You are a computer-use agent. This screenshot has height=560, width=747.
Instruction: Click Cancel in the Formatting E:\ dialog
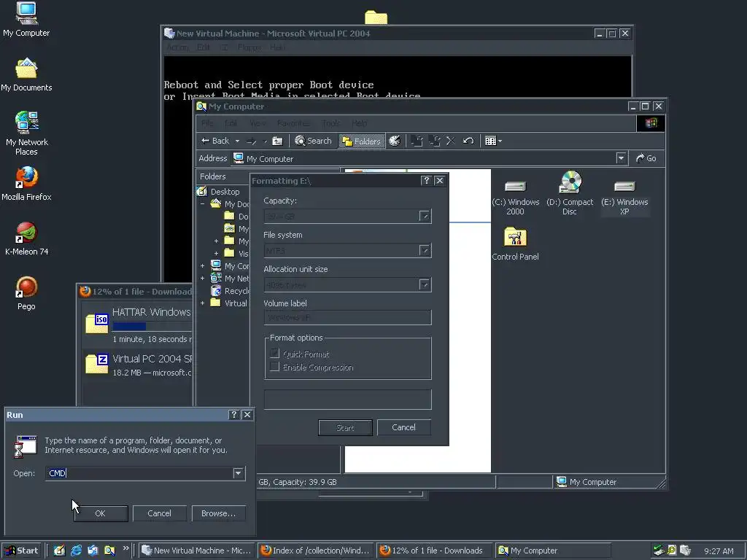(x=403, y=427)
